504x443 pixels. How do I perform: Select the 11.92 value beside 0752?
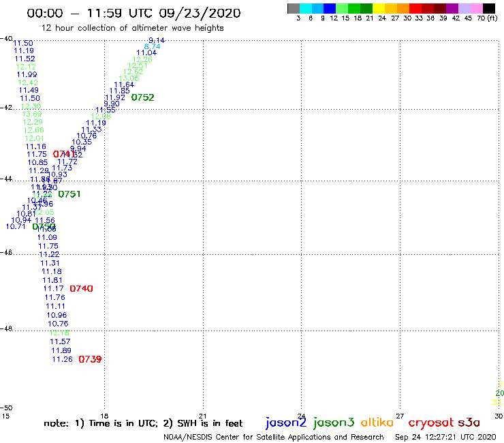point(115,97)
